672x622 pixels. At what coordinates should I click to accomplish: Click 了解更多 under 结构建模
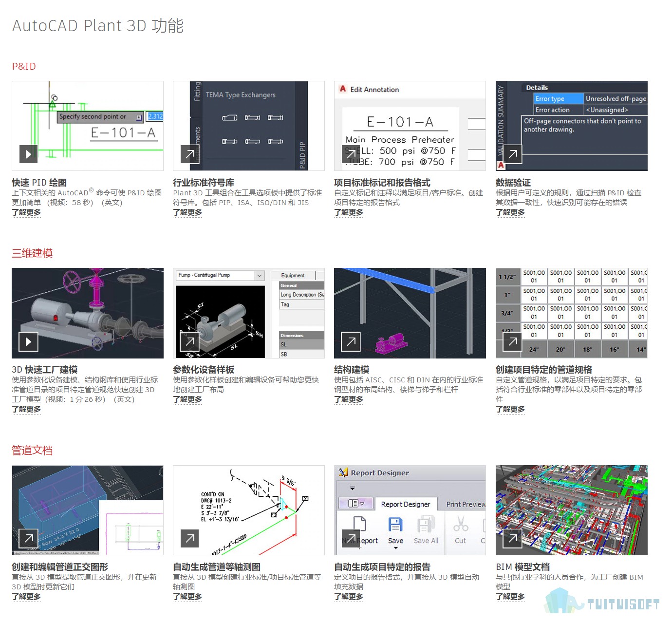click(349, 399)
